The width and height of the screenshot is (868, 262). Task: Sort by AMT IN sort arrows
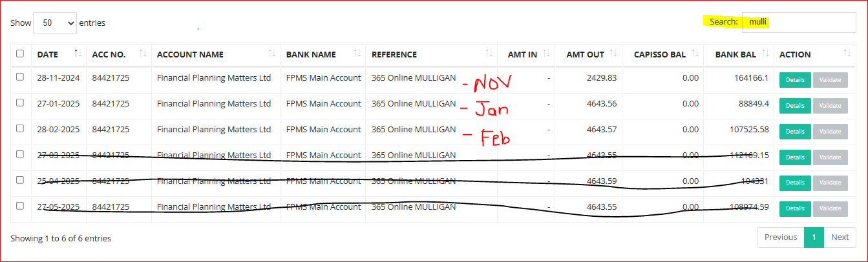point(547,54)
